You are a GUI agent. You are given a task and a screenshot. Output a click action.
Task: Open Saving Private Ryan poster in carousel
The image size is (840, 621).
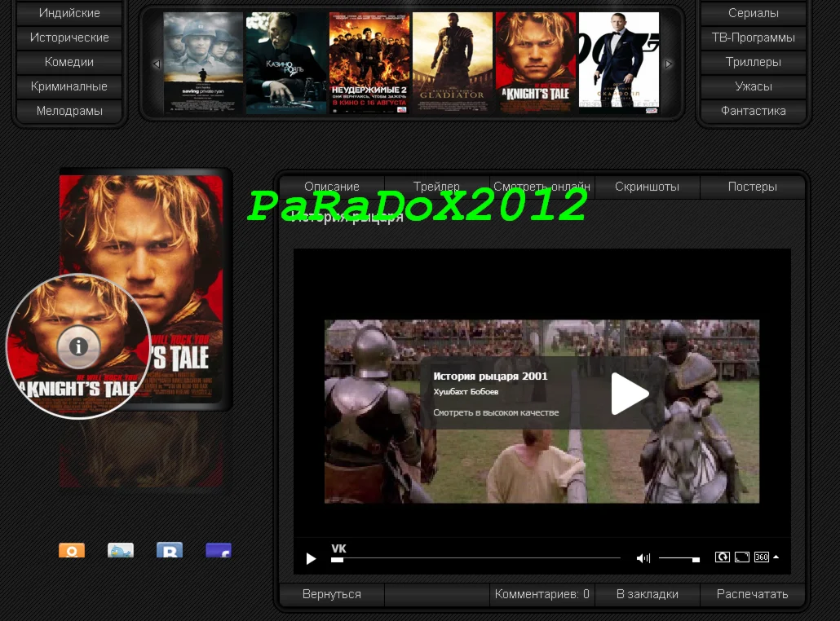point(203,63)
